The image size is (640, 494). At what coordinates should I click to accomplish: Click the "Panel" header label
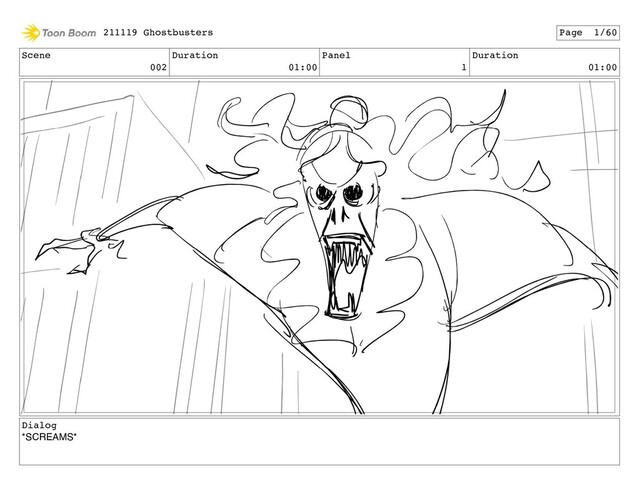336,56
